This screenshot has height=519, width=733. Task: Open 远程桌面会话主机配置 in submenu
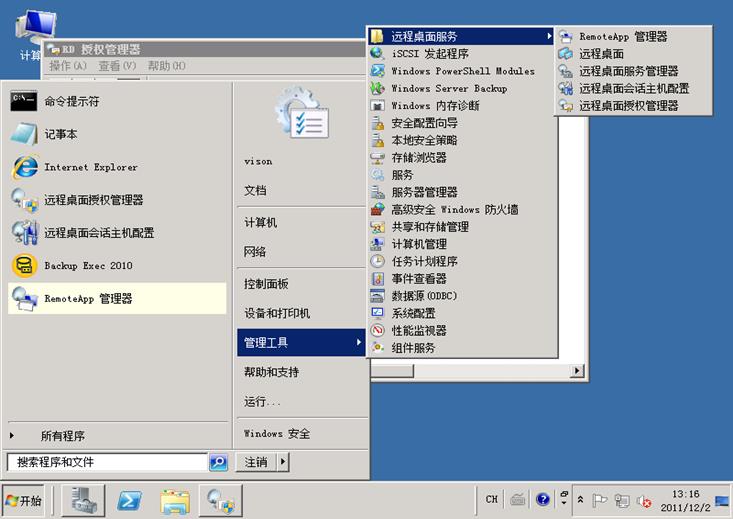[x=633, y=88]
